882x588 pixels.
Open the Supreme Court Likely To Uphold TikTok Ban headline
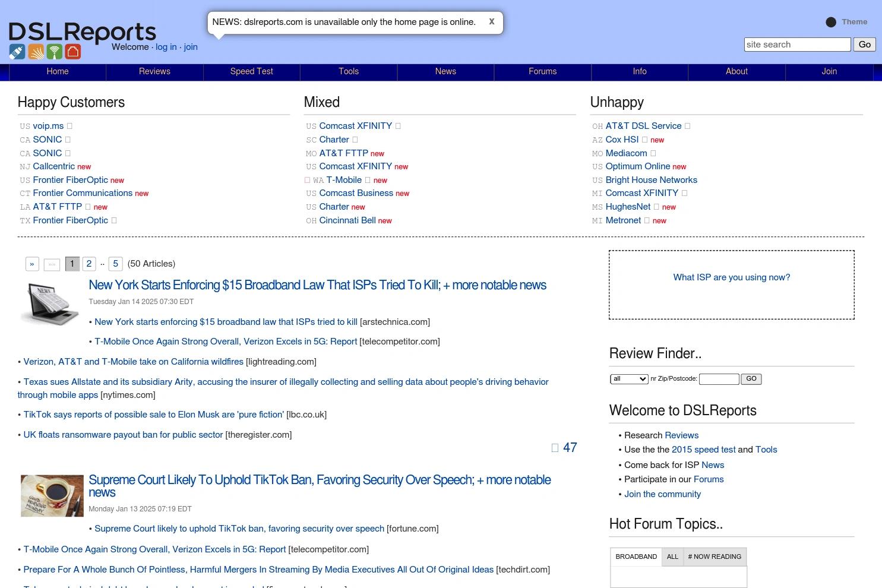click(320, 486)
